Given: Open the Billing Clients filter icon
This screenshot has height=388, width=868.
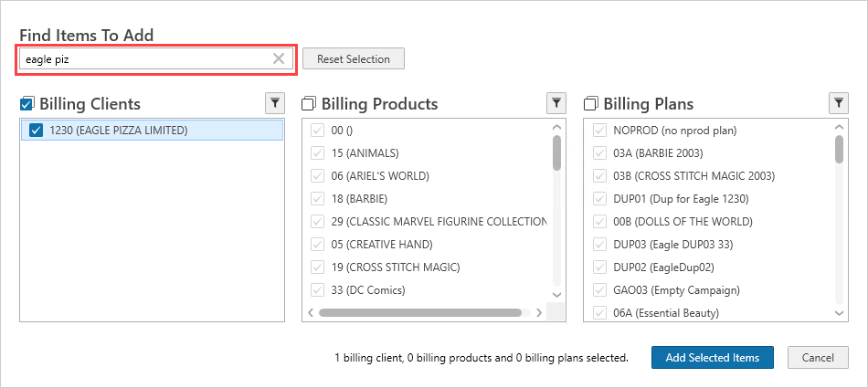Looking at the screenshot, I should [275, 103].
